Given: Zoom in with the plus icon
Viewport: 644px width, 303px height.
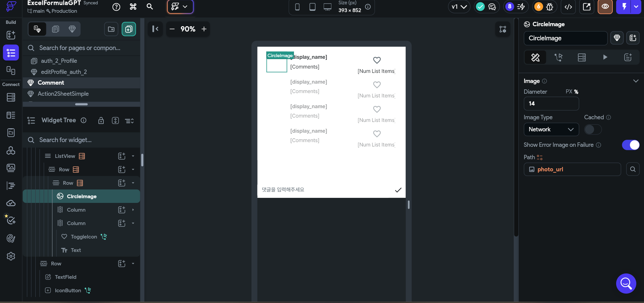Looking at the screenshot, I should click(x=204, y=29).
